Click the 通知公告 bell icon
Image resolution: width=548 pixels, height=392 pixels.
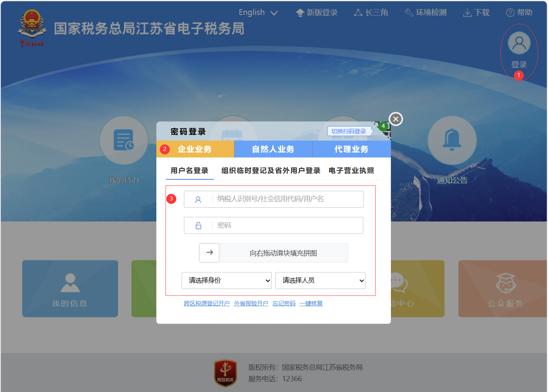point(452,141)
